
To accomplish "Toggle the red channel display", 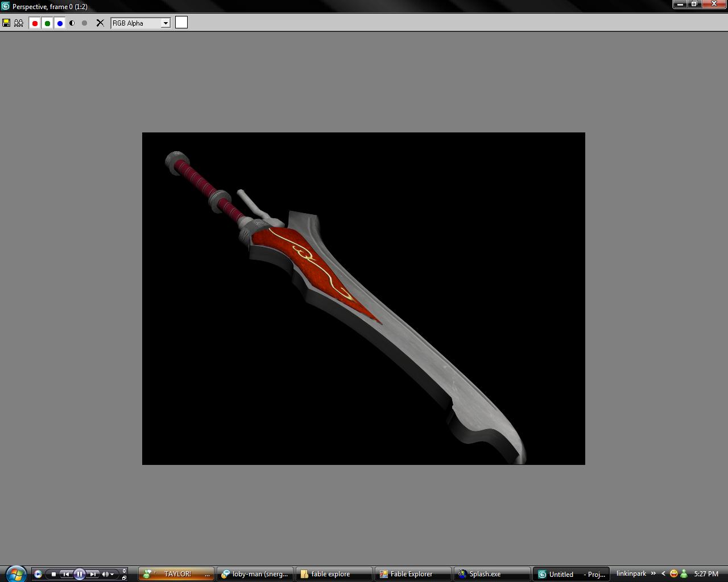I will click(x=35, y=23).
